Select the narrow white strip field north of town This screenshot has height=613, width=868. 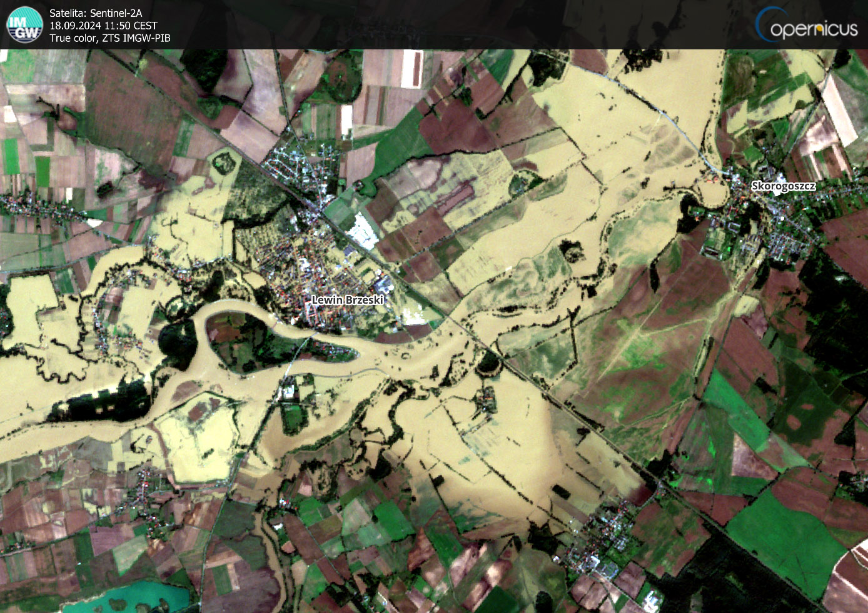click(346, 121)
